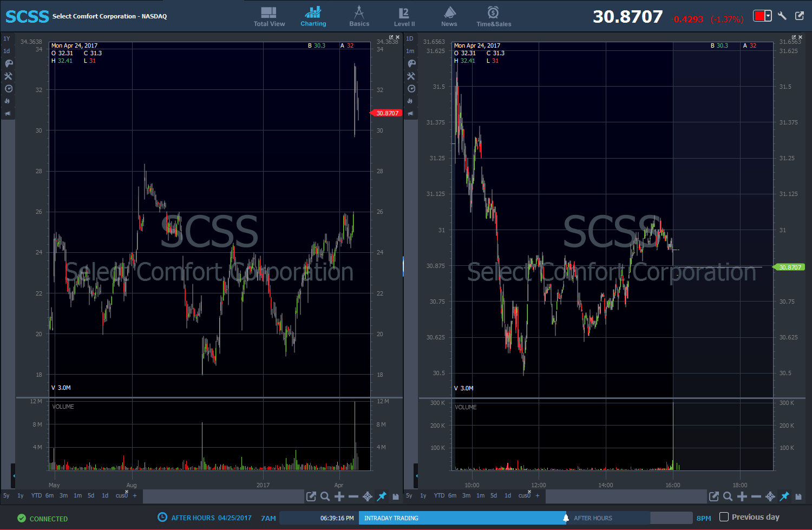
Task: Expand right chart side panel arrow handle
Action: (x=416, y=476)
